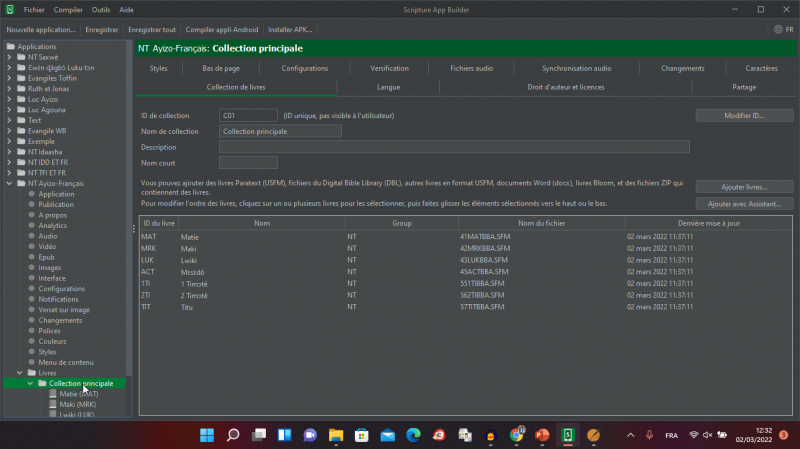Click the Mail app taskbar icon

tap(387, 435)
